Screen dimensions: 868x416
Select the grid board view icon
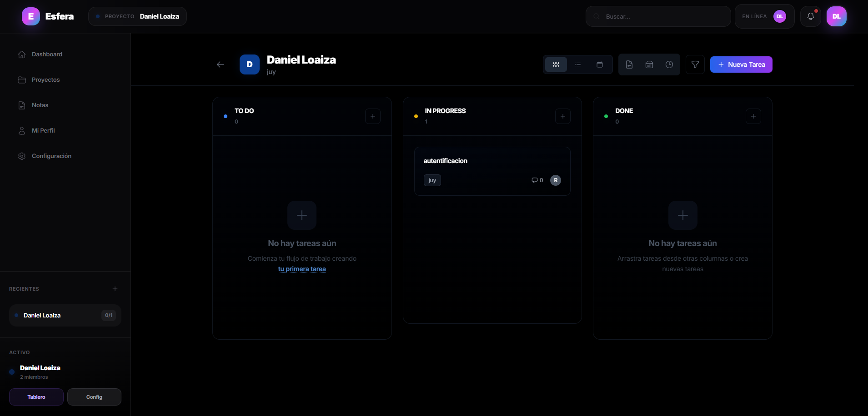[556, 64]
